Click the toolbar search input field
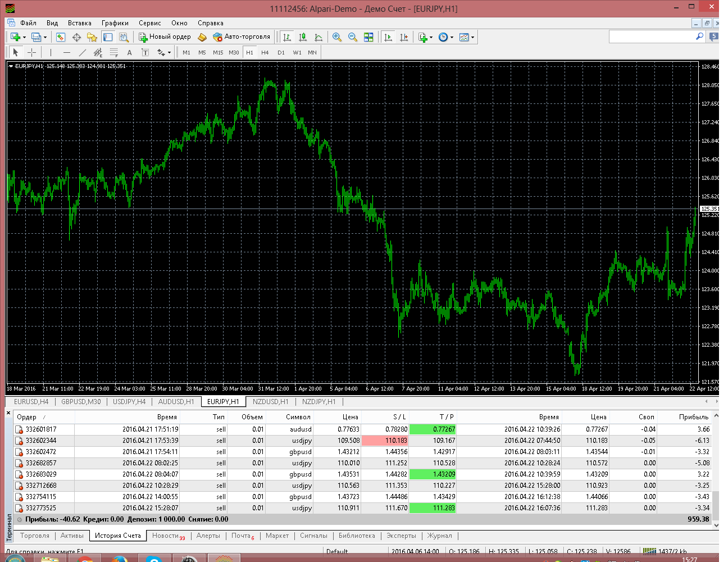 pyautogui.click(x=652, y=37)
